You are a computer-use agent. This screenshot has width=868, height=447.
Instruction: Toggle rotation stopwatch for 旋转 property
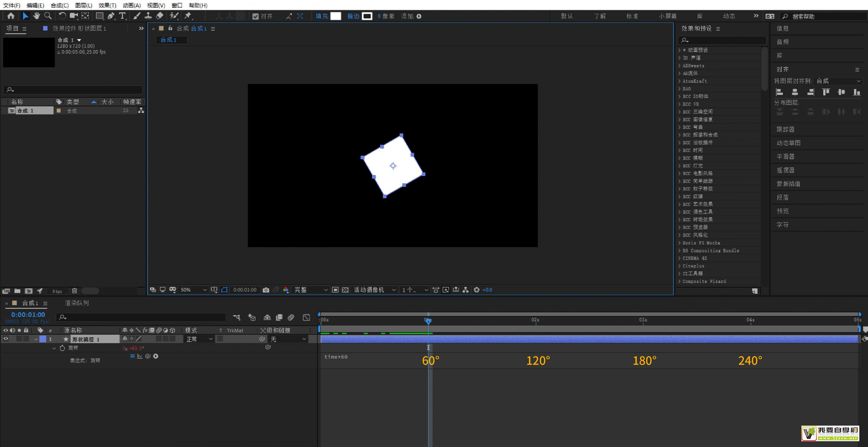[x=62, y=348]
